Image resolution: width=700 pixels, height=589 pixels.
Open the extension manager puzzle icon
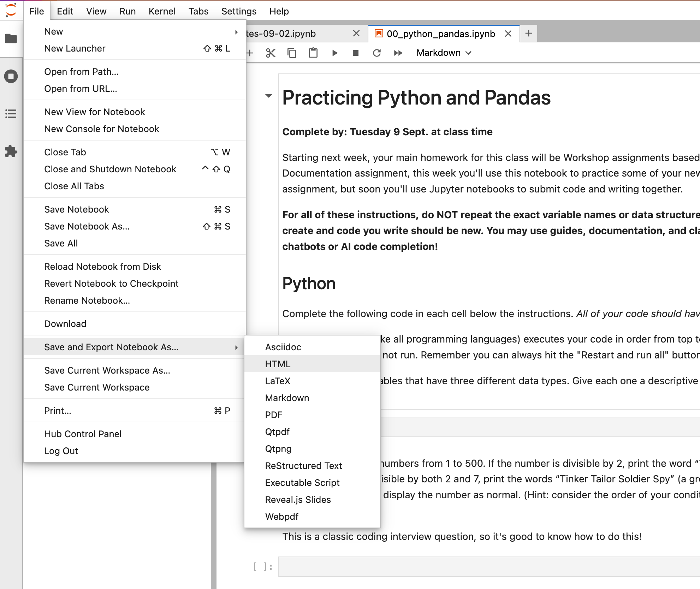(11, 151)
